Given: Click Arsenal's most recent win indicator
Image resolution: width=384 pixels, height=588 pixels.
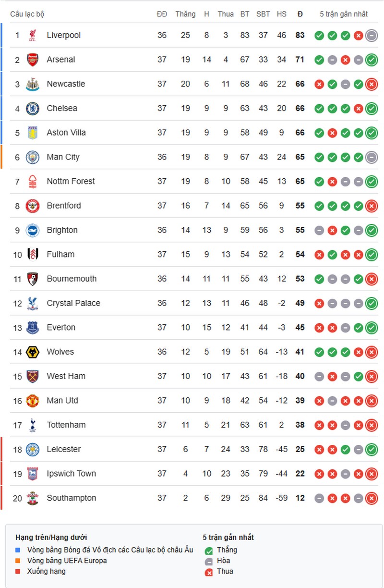Looking at the screenshot, I should tap(371, 60).
